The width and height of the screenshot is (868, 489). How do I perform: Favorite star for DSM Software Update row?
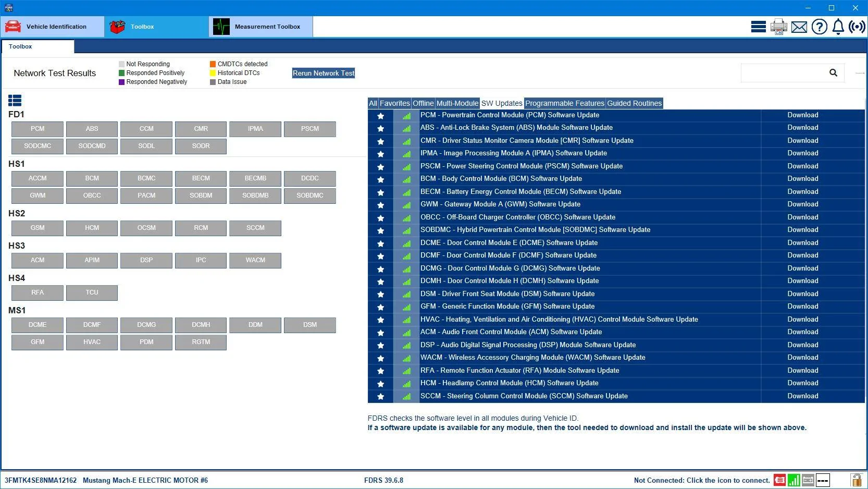tap(381, 295)
